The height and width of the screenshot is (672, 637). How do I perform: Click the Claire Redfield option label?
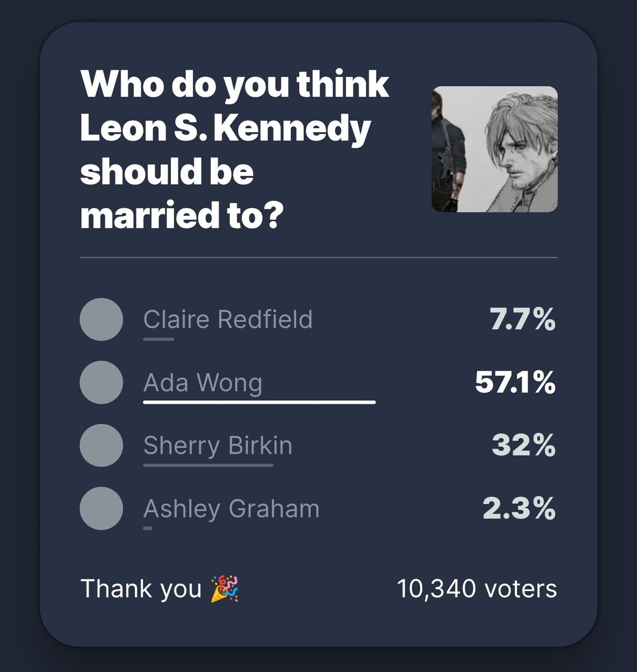(227, 320)
